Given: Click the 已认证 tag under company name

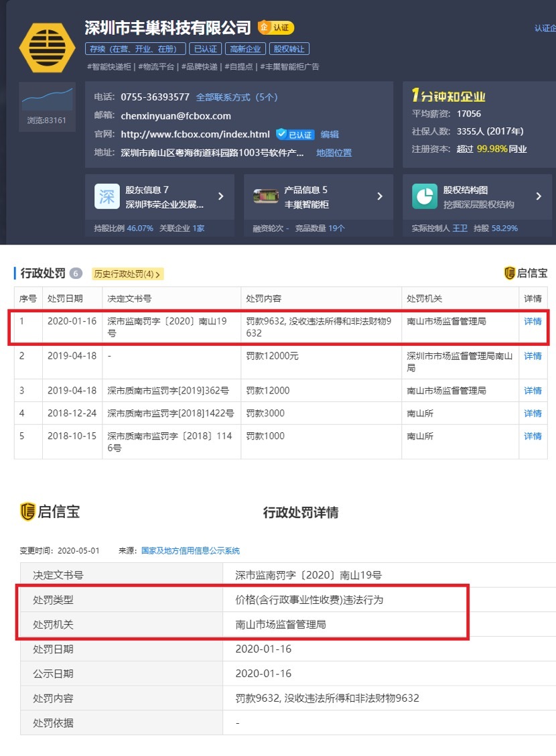Looking at the screenshot, I should tap(206, 49).
